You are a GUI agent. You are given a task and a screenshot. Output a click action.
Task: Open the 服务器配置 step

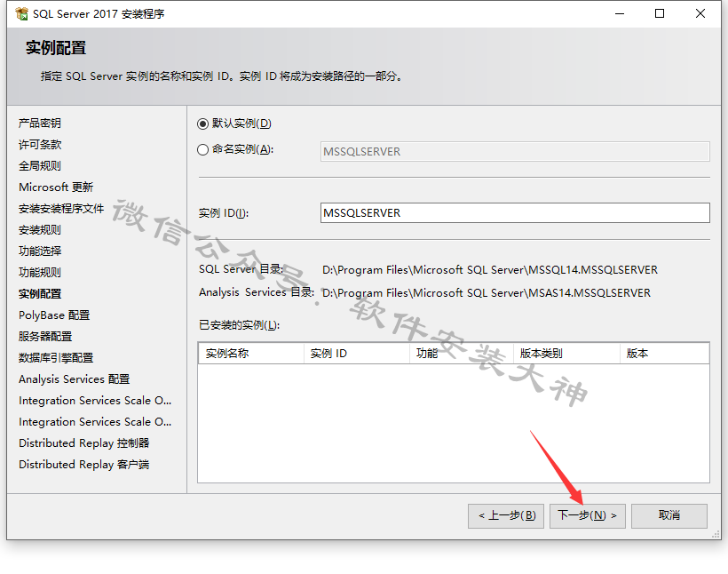click(45, 337)
